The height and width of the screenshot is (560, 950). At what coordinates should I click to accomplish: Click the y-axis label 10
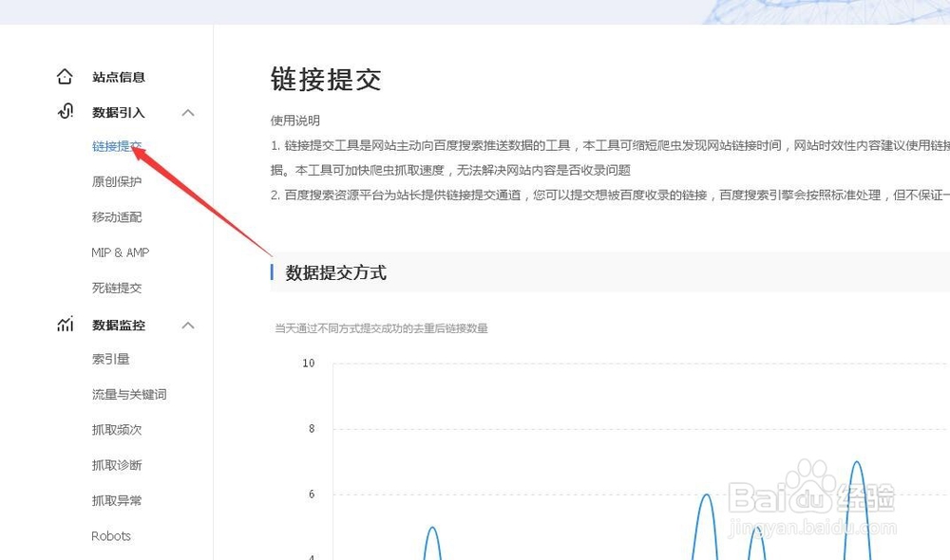click(309, 364)
